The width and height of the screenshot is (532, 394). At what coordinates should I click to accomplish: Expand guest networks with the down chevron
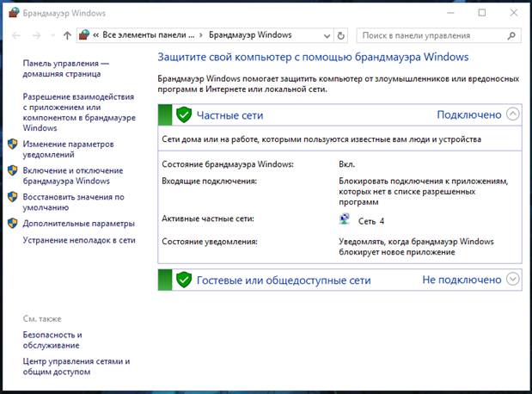512,280
